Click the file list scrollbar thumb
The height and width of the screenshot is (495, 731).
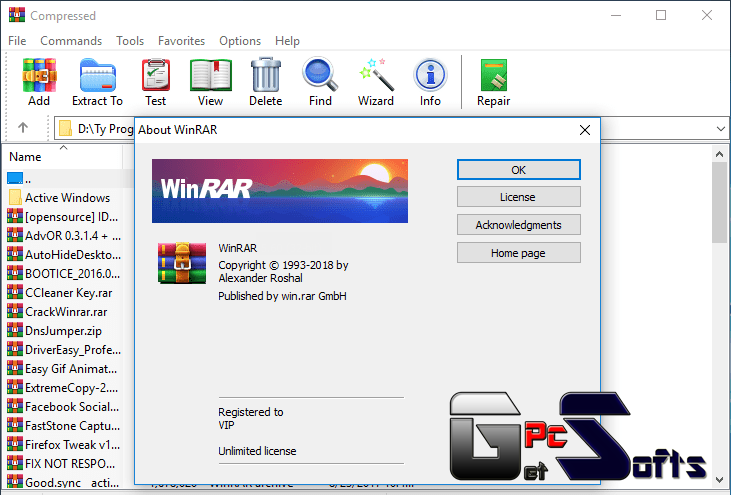[719, 203]
